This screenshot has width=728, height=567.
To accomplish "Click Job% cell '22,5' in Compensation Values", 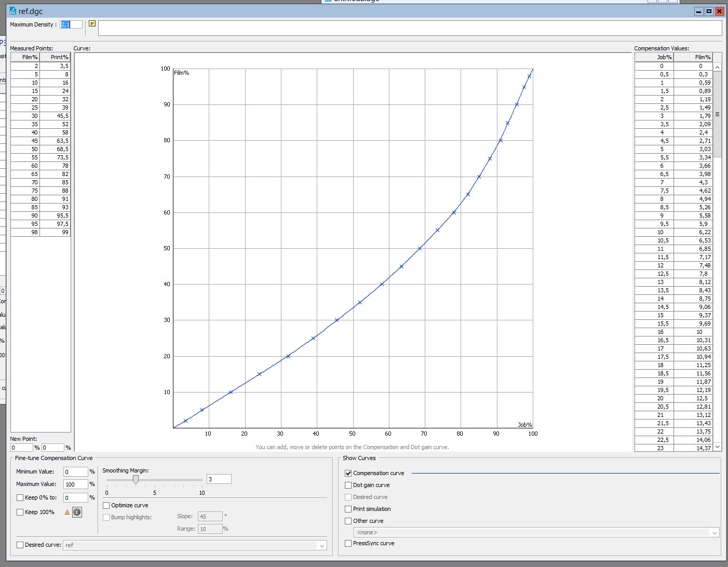I will click(x=654, y=440).
